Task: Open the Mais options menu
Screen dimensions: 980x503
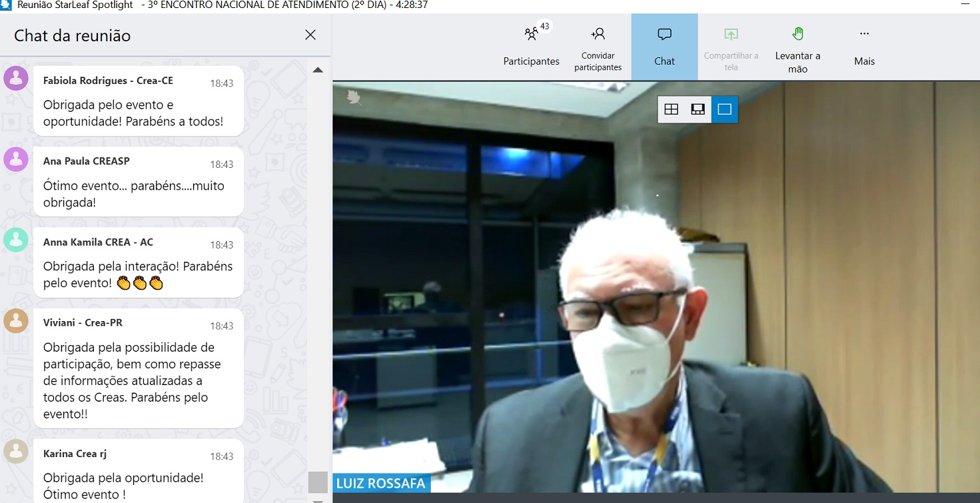Action: click(864, 47)
